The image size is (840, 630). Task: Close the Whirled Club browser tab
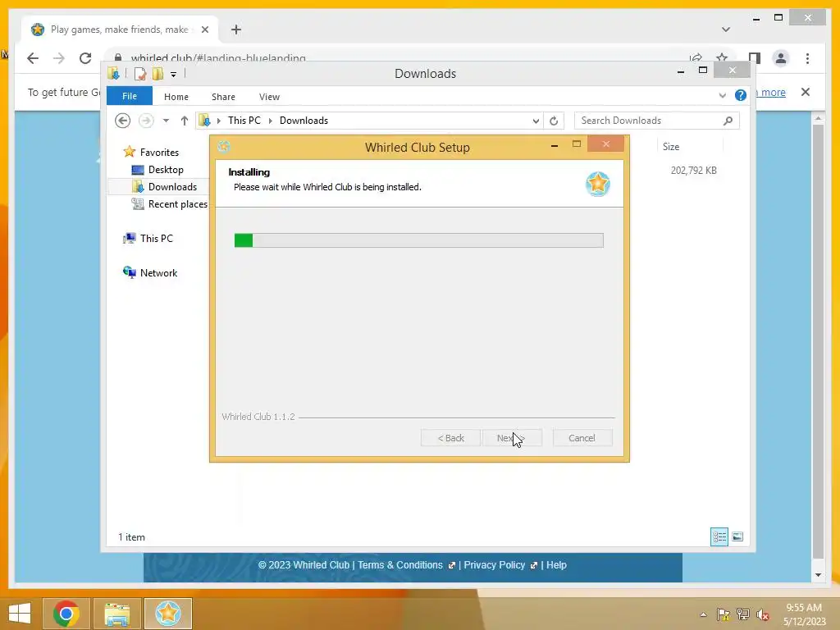click(x=204, y=30)
